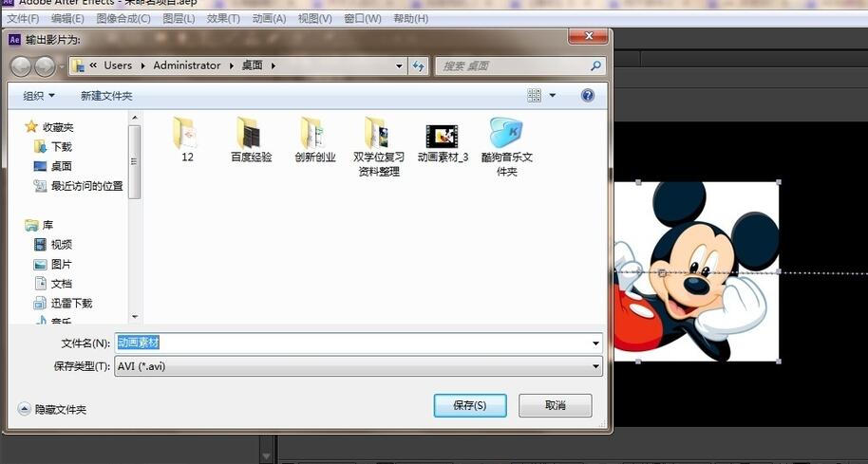Screen dimensions: 868x464
Task: Open the 帮助(H) menu
Action: tap(411, 18)
